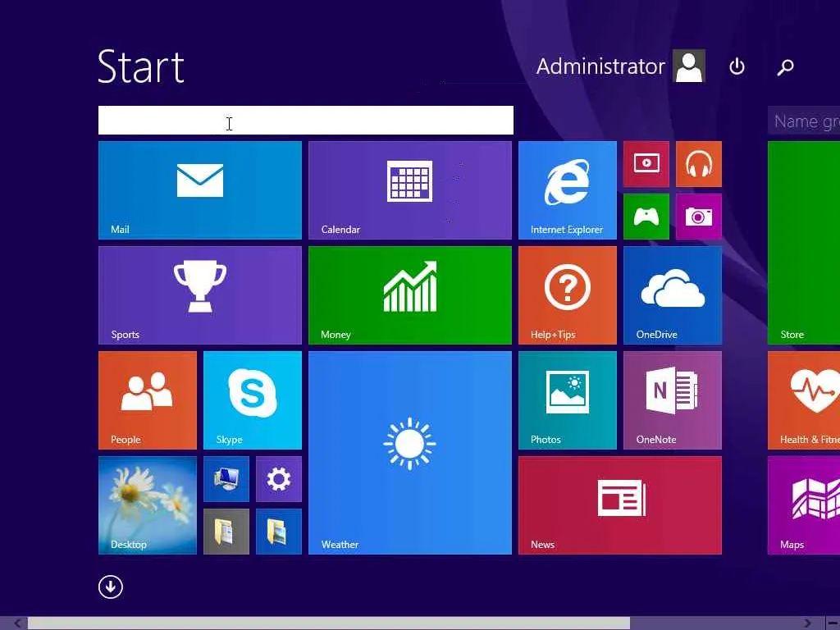Open the Pictures folder tile on blue background
Screen dimensions: 840x630
[279, 532]
